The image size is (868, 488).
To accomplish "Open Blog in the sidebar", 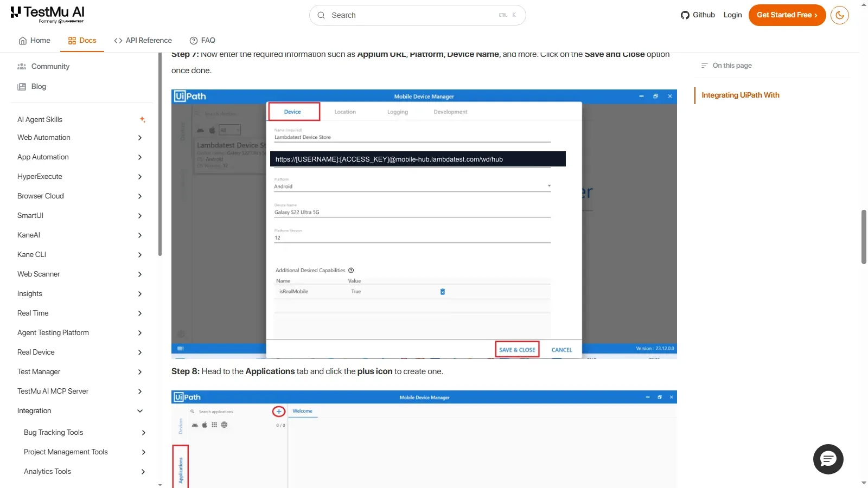I will click(x=39, y=86).
